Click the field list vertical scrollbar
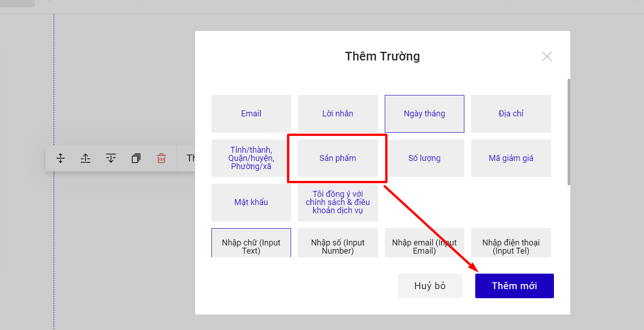The height and width of the screenshot is (330, 644). [x=569, y=132]
